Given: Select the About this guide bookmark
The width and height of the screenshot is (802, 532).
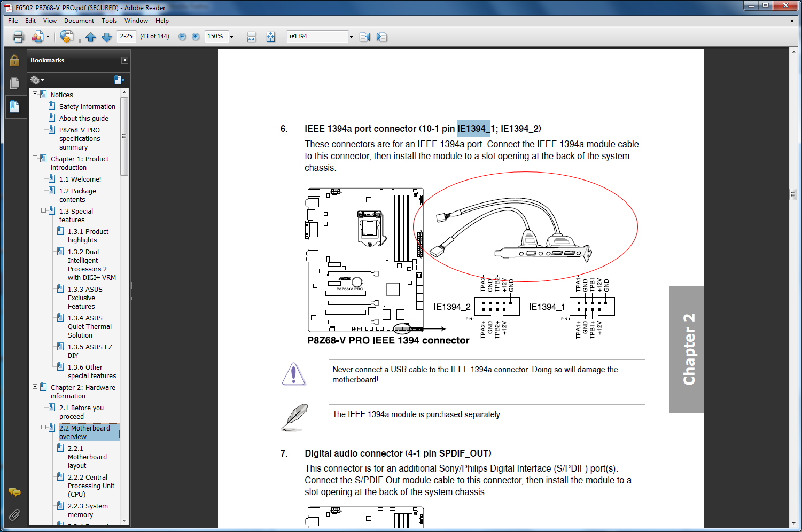Looking at the screenshot, I should (84, 119).
